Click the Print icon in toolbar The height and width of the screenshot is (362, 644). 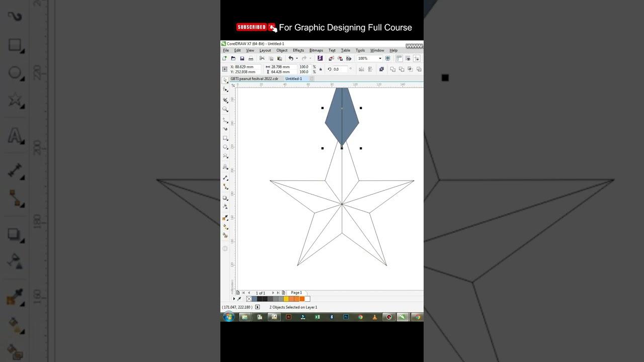pyautogui.click(x=251, y=58)
